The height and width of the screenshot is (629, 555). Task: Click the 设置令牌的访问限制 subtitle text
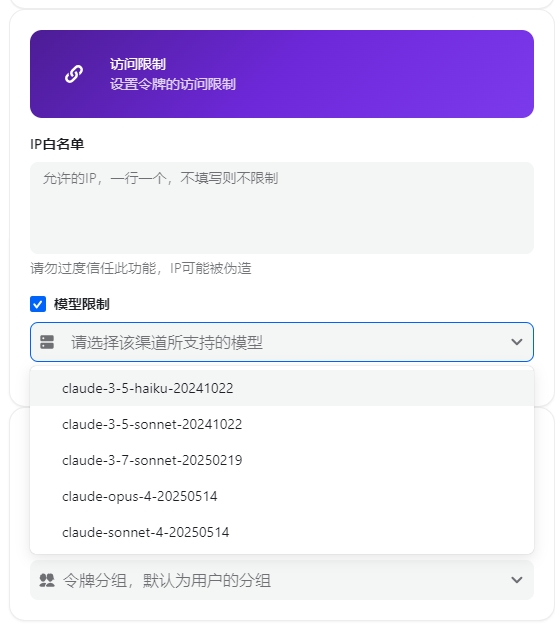pos(172,84)
